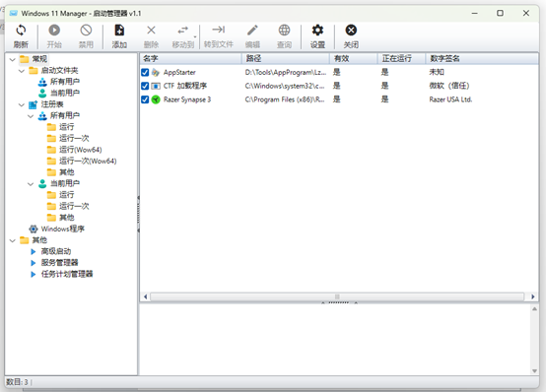Select the 运行(Wow64) folder
Screen dimensions: 546x392
click(x=80, y=150)
